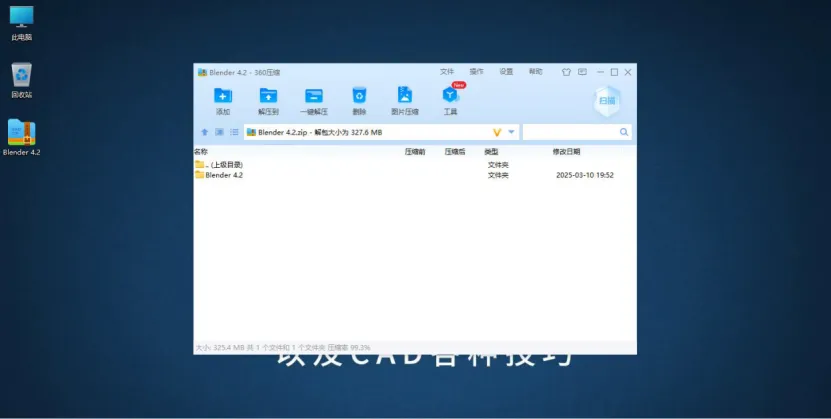Select the Blender 4.2 folder icon in the list
831x419 pixels.
click(200, 175)
